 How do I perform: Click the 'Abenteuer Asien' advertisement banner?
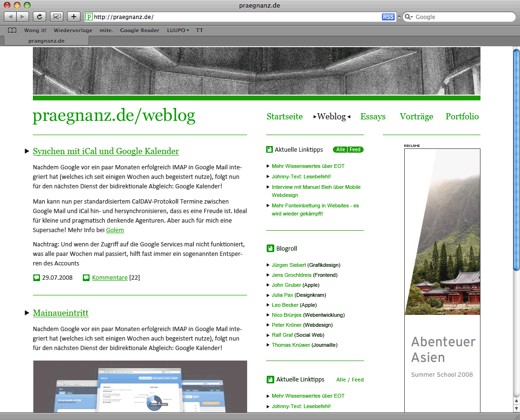(x=442, y=280)
